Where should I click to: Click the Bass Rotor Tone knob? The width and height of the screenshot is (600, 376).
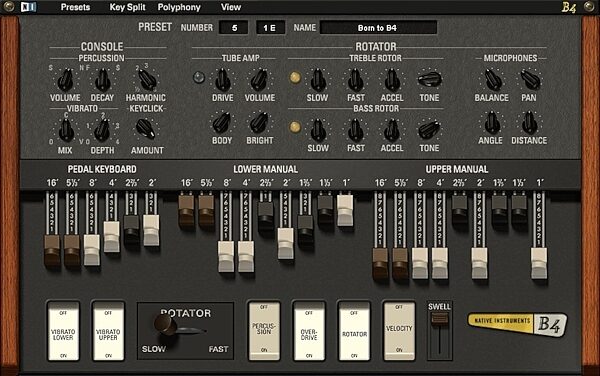click(429, 130)
